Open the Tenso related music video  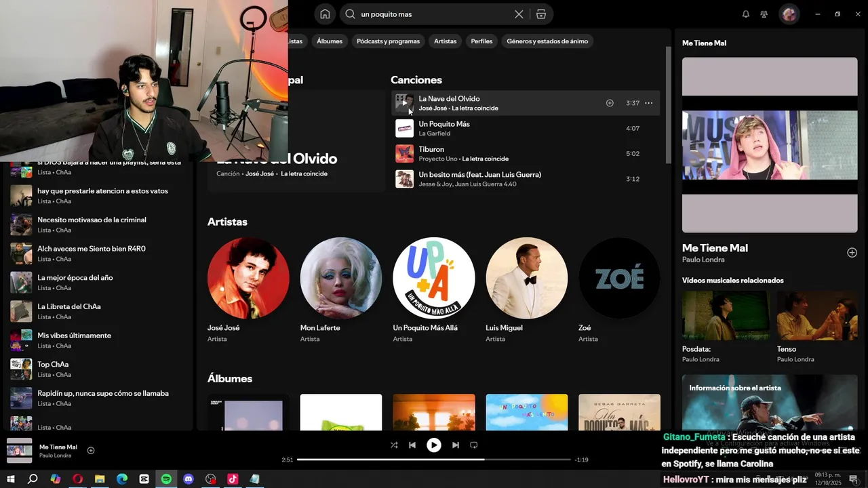pyautogui.click(x=817, y=327)
